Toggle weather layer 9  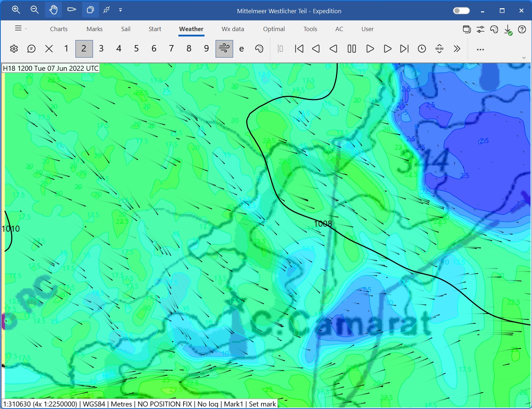206,49
